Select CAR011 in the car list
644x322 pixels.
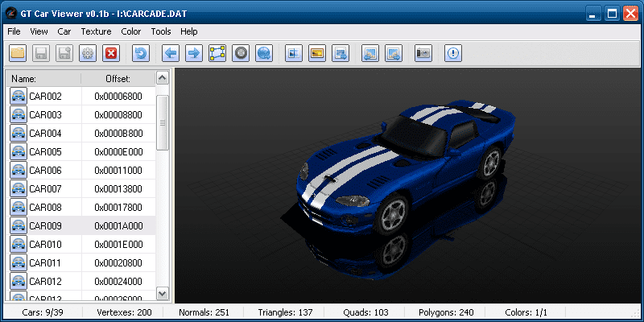pyautogui.click(x=45, y=263)
